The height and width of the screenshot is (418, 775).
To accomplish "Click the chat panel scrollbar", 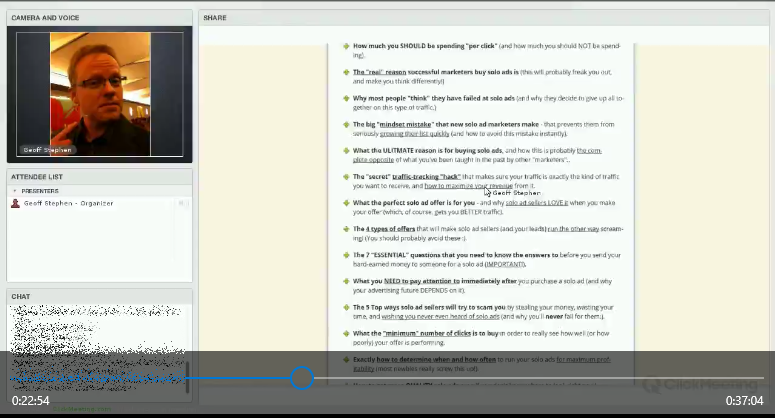I will coord(187,377).
